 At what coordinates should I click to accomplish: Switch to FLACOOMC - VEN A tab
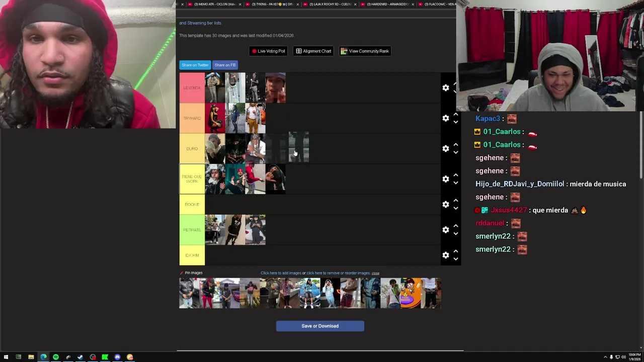438,4
